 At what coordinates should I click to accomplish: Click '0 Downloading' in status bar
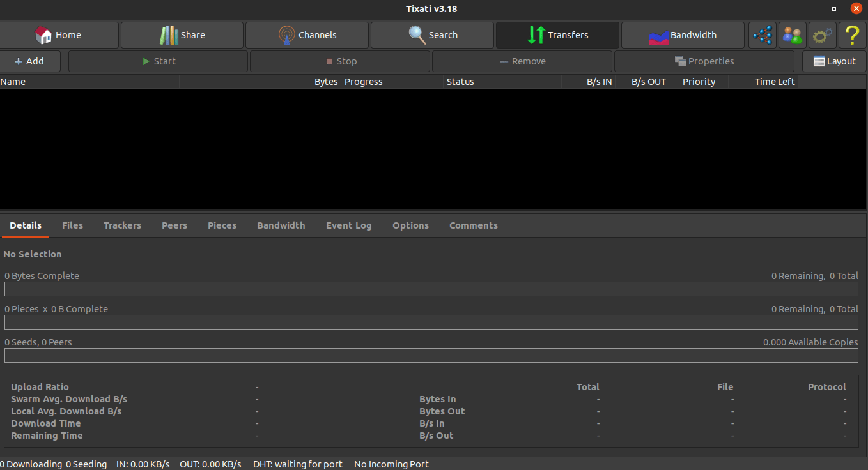[x=31, y=464]
